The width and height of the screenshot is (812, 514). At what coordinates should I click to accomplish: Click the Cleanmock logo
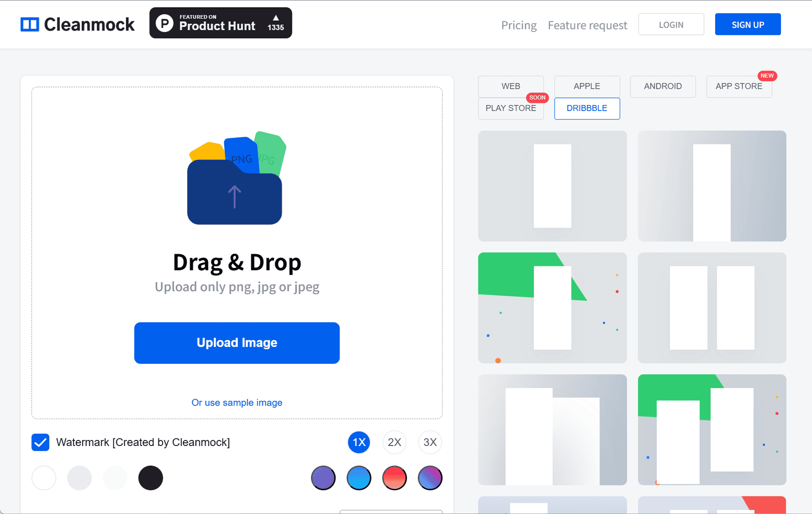[78, 24]
